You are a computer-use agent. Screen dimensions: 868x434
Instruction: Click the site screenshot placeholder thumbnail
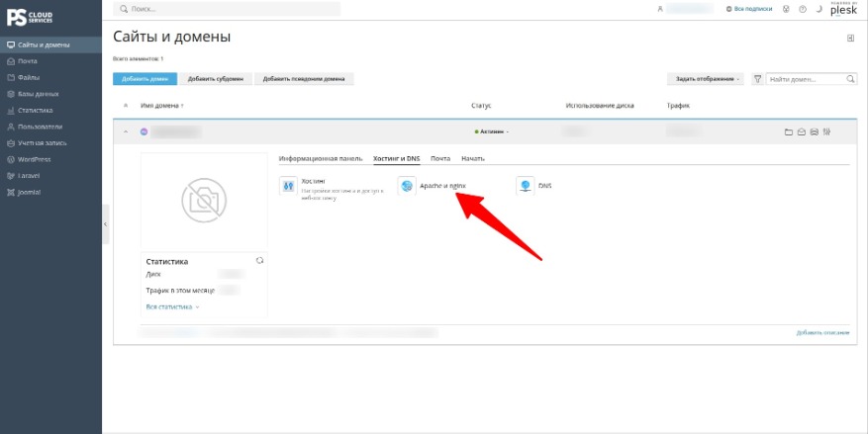point(204,200)
